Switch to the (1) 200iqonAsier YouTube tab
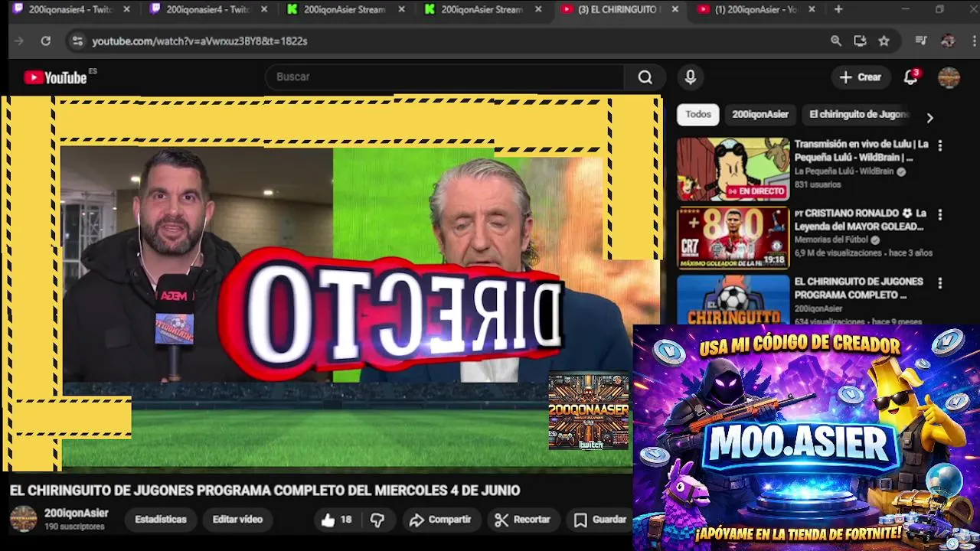Screen dimensions: 980x551 click(x=756, y=9)
